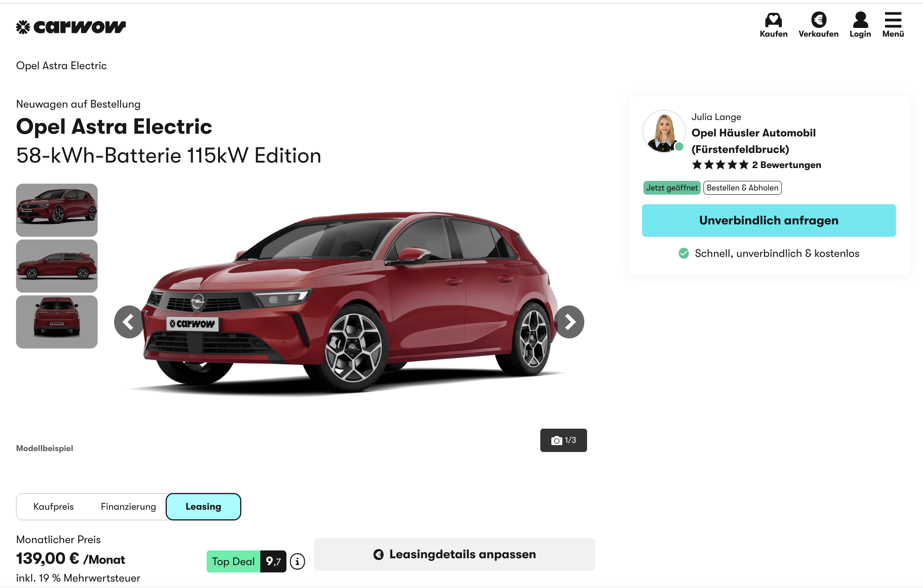
Task: Click the Unverbindlich anfragen button
Action: (x=769, y=220)
